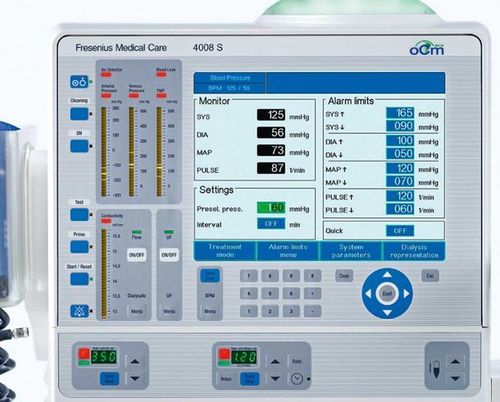Screen dimensions: 500x402
Task: Click the green Flow status light
Action: [x=137, y=232]
